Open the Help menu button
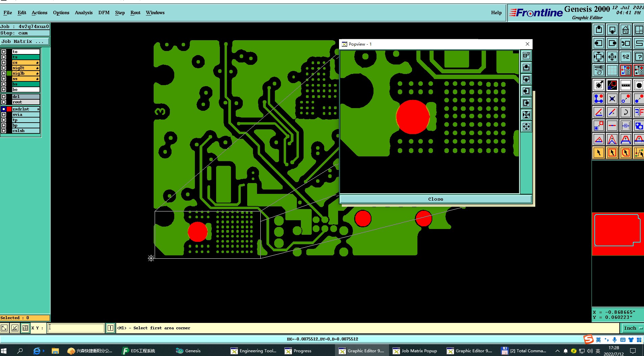 496,13
